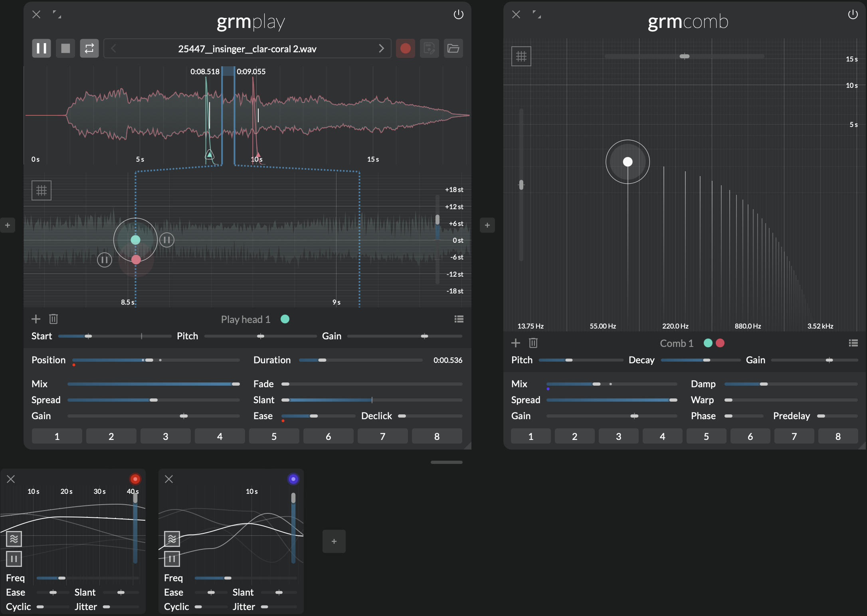Delete Play head 1 with trash icon
867x616 pixels.
(53, 319)
